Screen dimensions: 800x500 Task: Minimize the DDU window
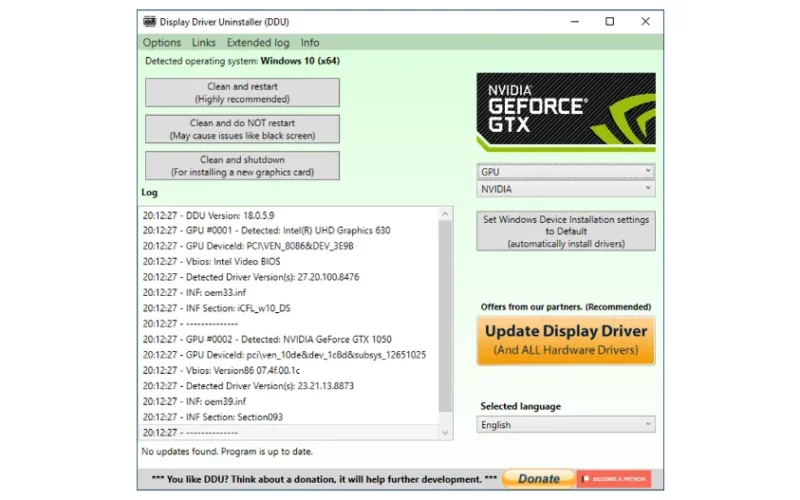pos(574,22)
